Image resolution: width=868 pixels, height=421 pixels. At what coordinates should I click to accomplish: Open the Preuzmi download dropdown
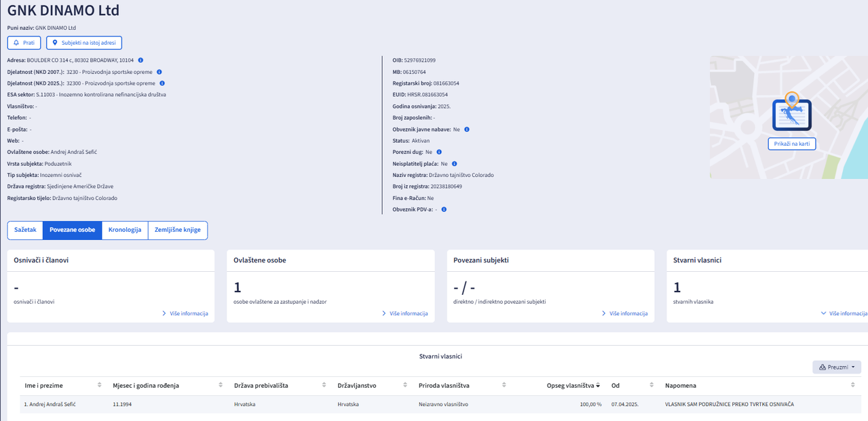pyautogui.click(x=837, y=367)
